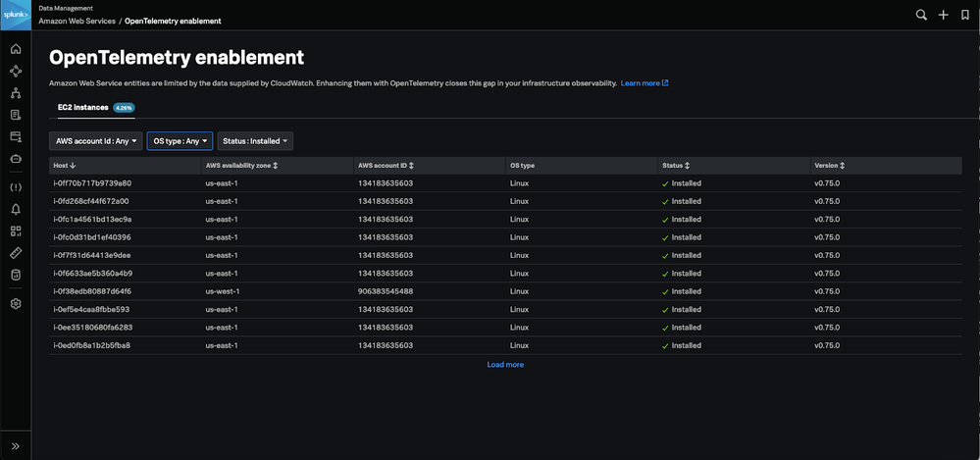Viewport: 980px width, 460px height.
Task: Open the Log Observer document icon
Action: 16,115
